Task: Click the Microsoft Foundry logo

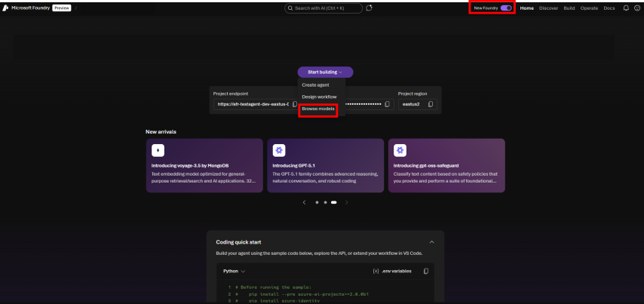Action: (x=7, y=8)
